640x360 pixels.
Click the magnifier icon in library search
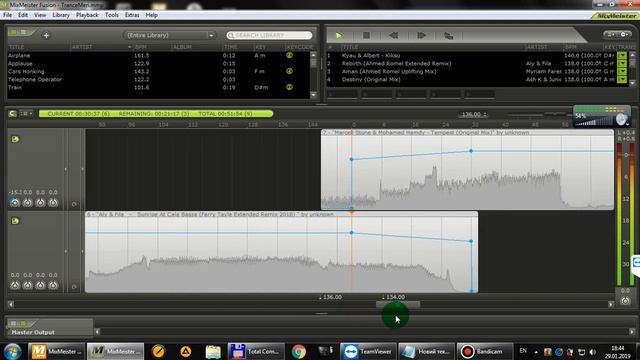231,36
